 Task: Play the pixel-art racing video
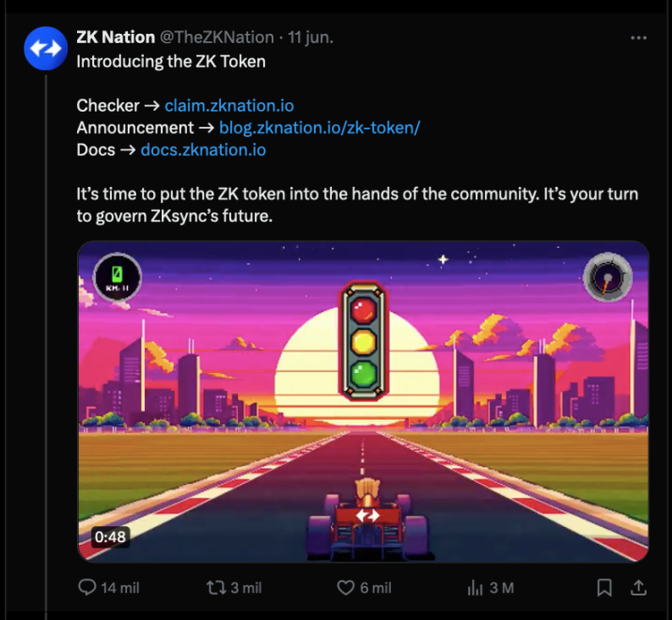click(x=363, y=401)
